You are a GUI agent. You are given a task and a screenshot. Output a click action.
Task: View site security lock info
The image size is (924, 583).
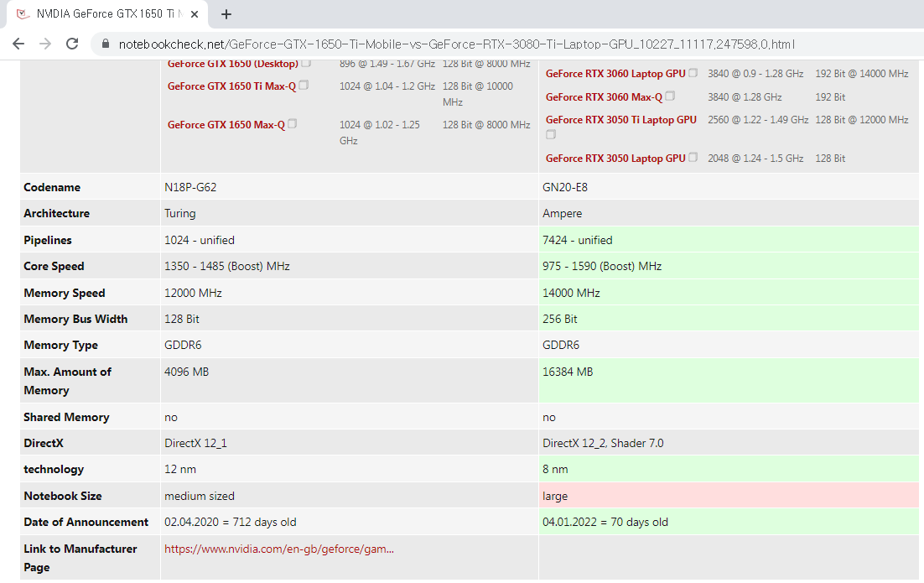tap(106, 44)
